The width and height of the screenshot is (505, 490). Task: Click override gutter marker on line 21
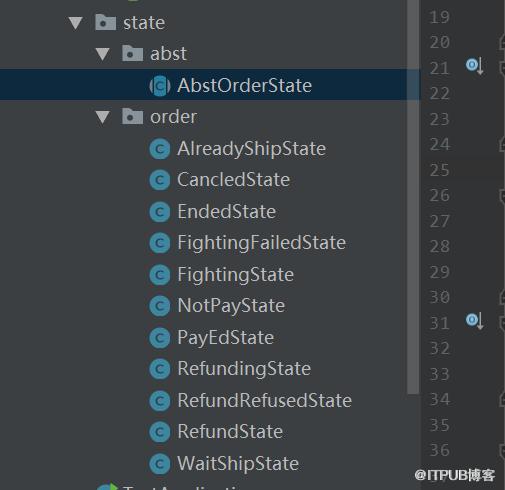click(475, 66)
